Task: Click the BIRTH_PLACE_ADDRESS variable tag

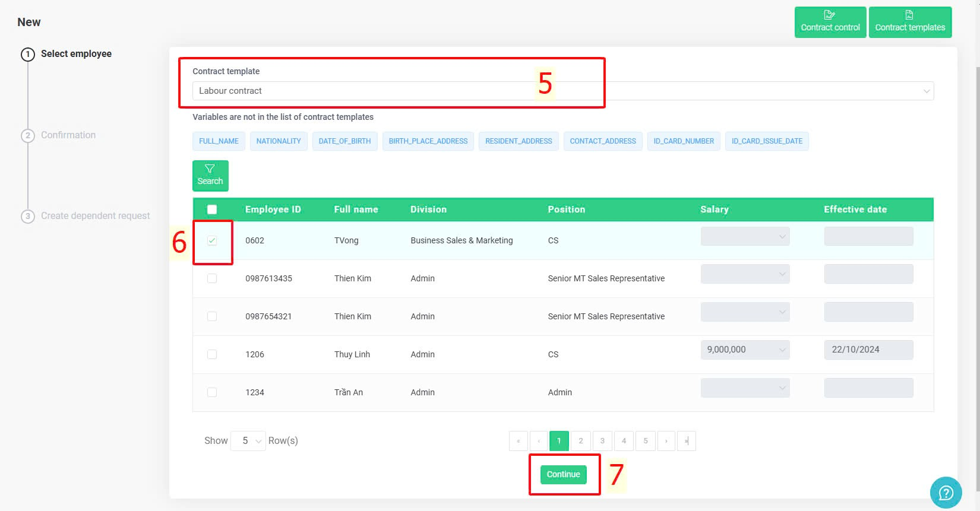Action: 428,141
